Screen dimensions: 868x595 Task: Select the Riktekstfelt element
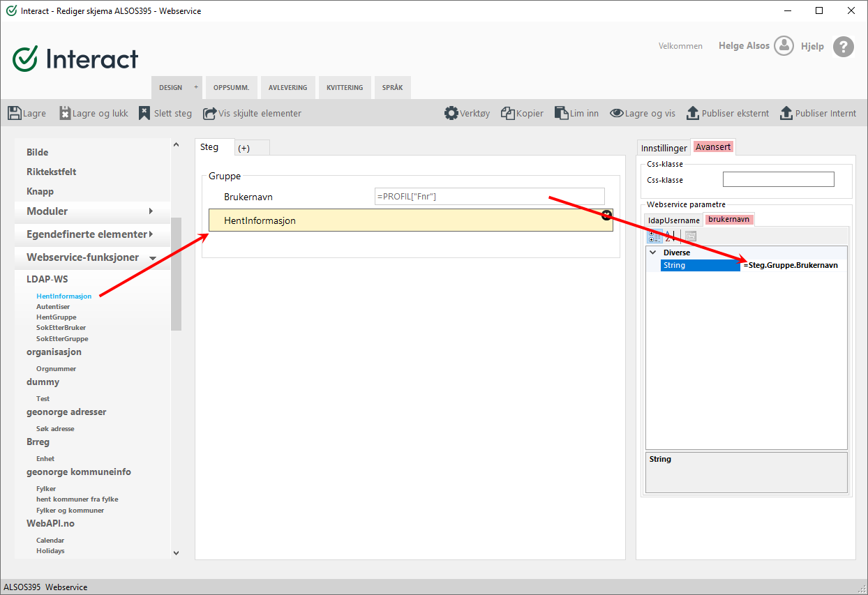52,172
